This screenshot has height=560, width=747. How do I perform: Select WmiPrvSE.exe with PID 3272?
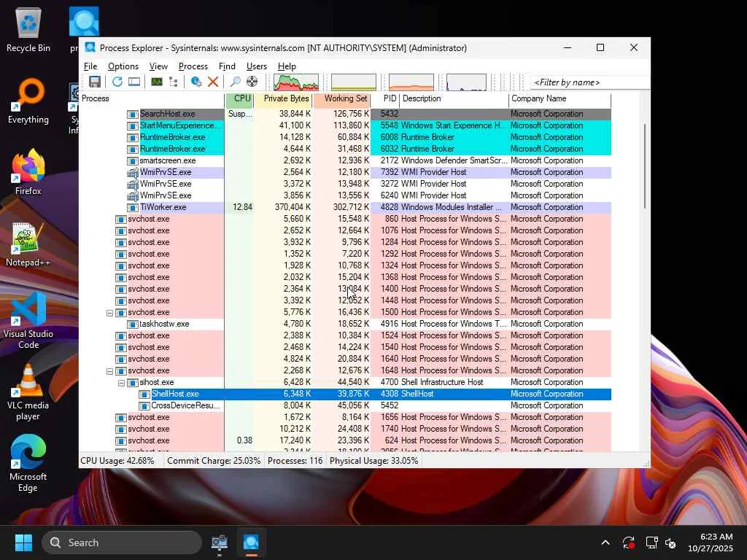point(345,184)
